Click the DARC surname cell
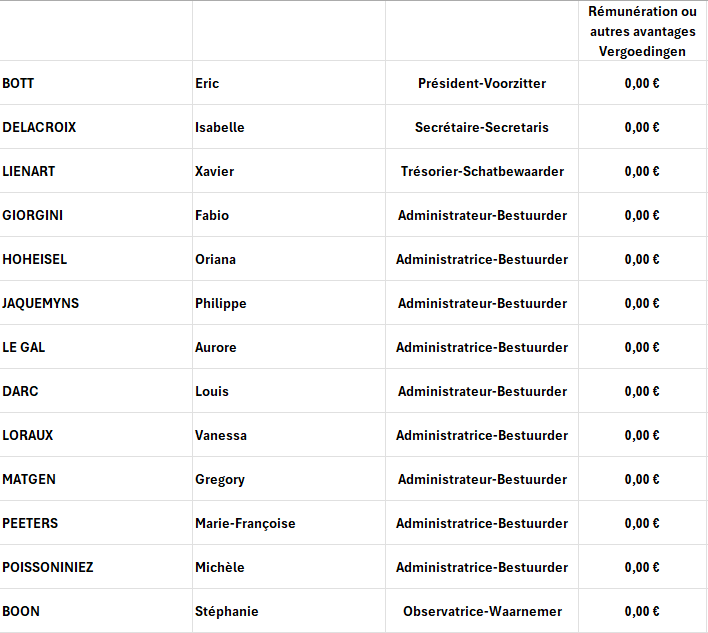 pos(21,391)
